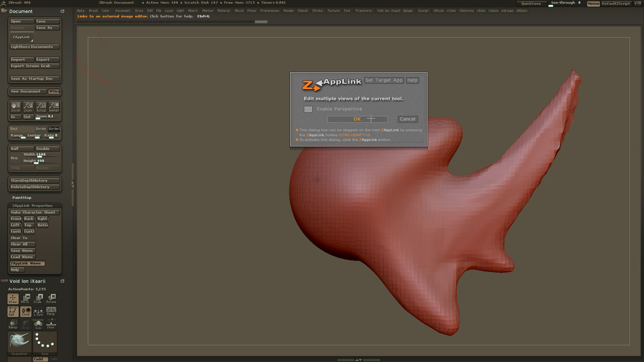Click the left tray divider arrow
This screenshot has width=644, height=362.
72,184
